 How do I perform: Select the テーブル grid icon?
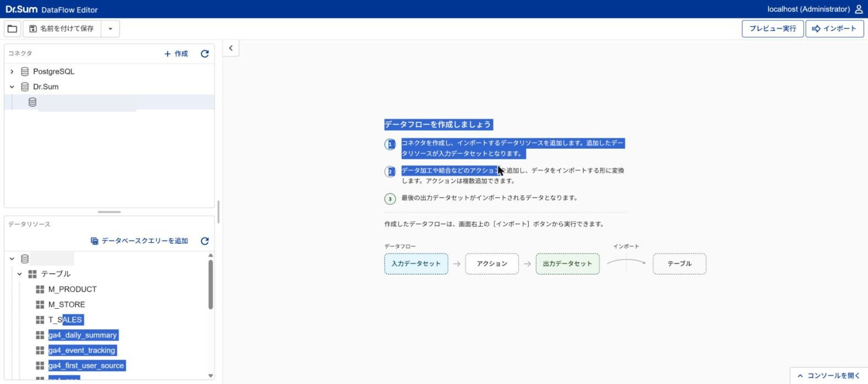[33, 274]
